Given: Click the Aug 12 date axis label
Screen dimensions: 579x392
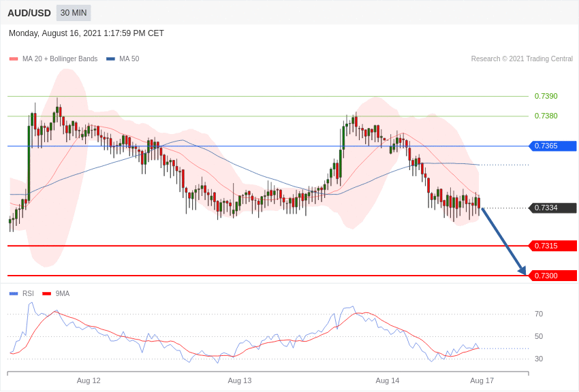Looking at the screenshot, I should [x=89, y=381].
